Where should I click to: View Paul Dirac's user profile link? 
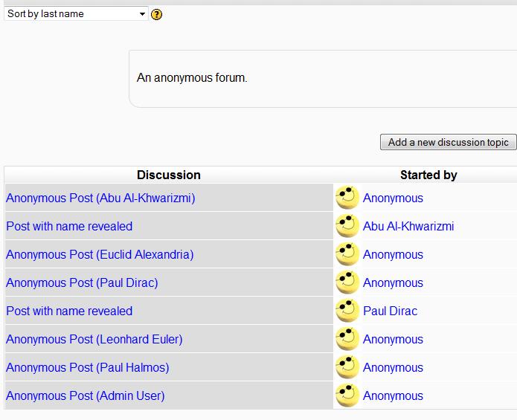[x=390, y=311]
